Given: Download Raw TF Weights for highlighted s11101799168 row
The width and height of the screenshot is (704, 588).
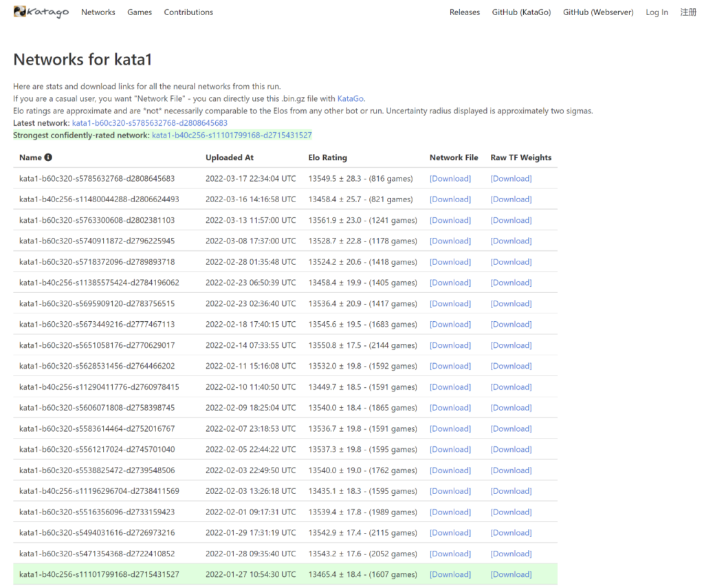Looking at the screenshot, I should pyautogui.click(x=511, y=574).
